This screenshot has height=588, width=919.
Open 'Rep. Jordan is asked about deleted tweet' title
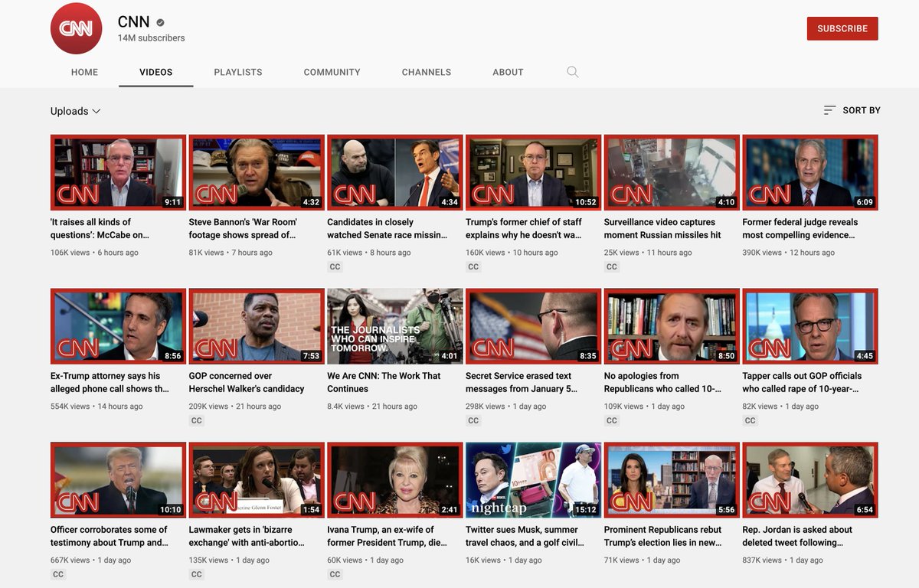tap(797, 536)
